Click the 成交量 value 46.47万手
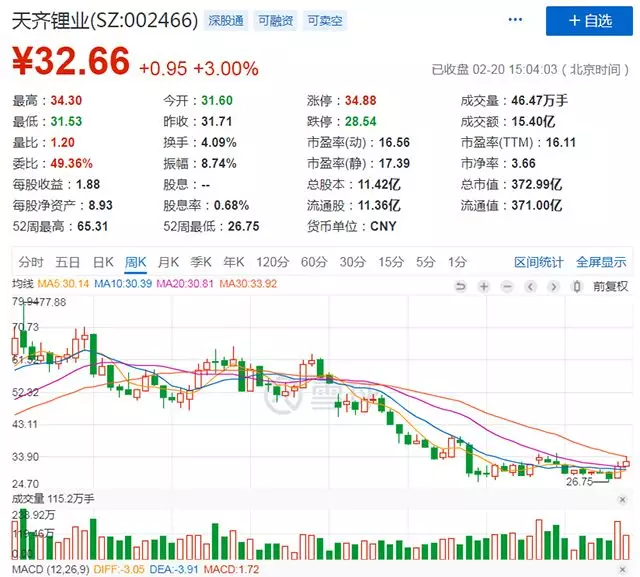The height and width of the screenshot is (577, 640). coord(540,100)
